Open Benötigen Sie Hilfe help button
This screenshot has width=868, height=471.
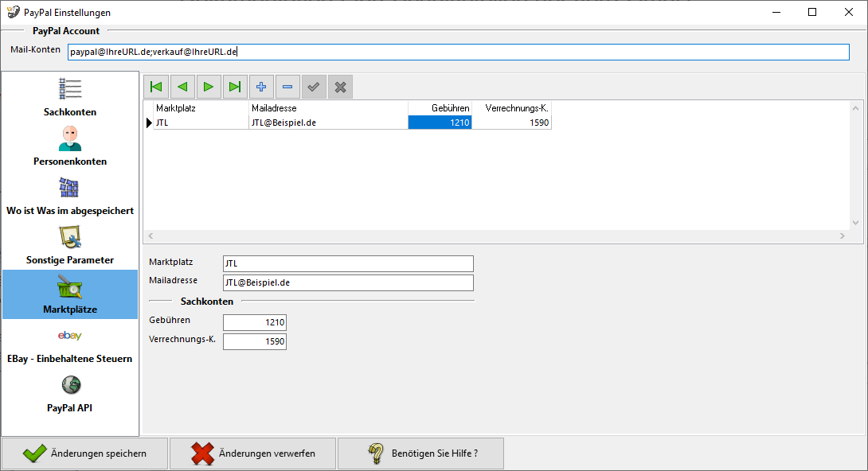coord(420,453)
